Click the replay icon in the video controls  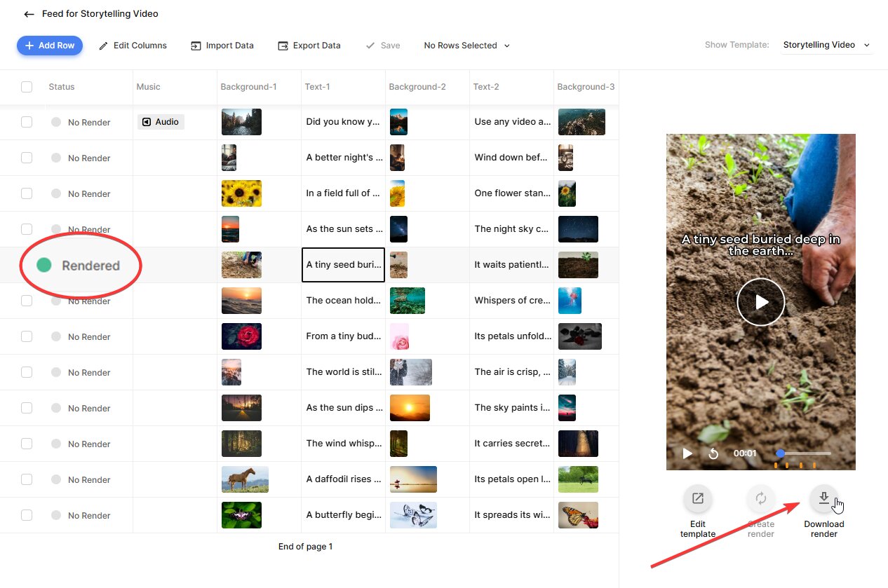coord(713,453)
